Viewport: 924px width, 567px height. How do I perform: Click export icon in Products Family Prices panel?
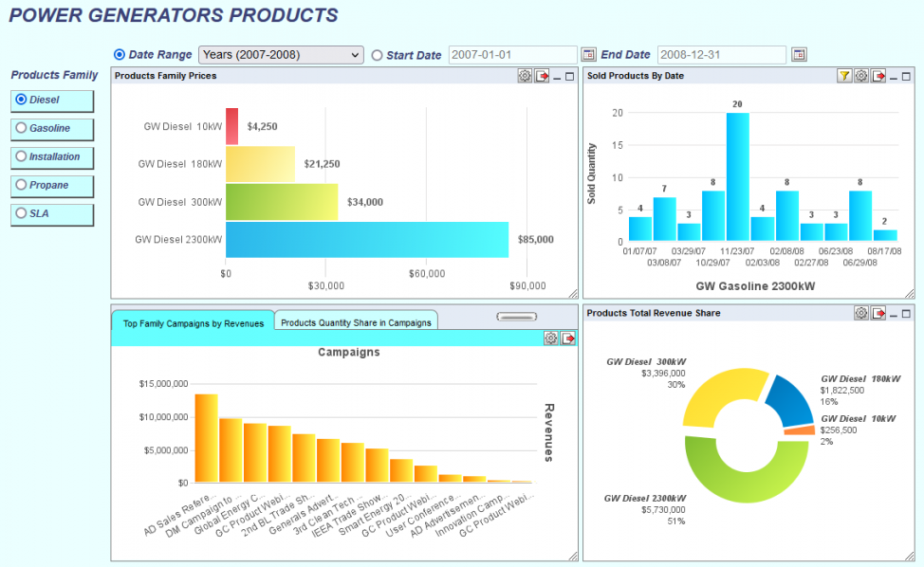coord(542,76)
